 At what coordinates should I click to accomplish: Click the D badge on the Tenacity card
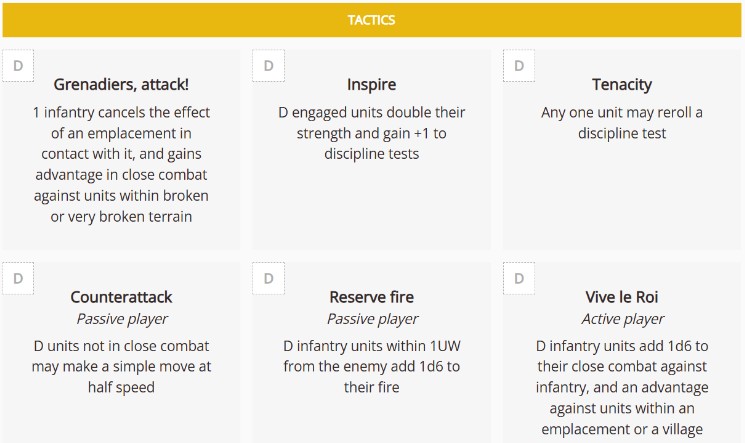pyautogui.click(x=518, y=66)
